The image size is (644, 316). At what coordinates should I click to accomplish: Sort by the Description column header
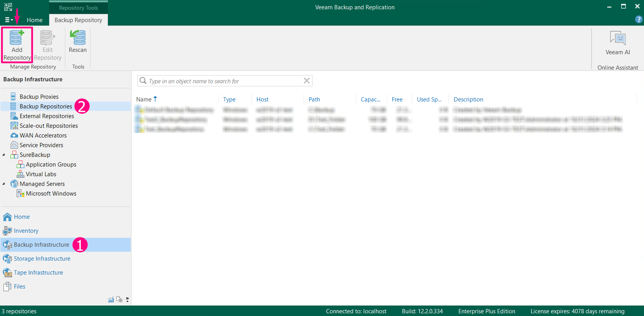click(468, 100)
